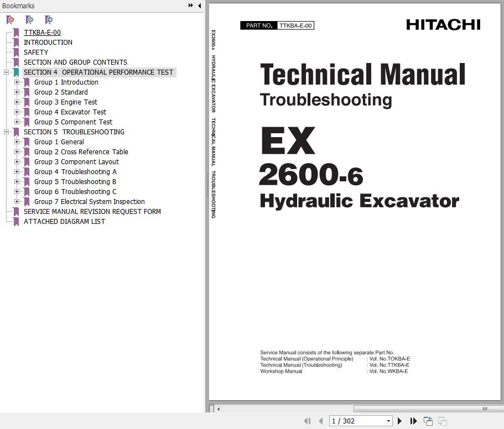
Task: Collapse SECTION 4 Operational Performance Test
Action: [6, 72]
